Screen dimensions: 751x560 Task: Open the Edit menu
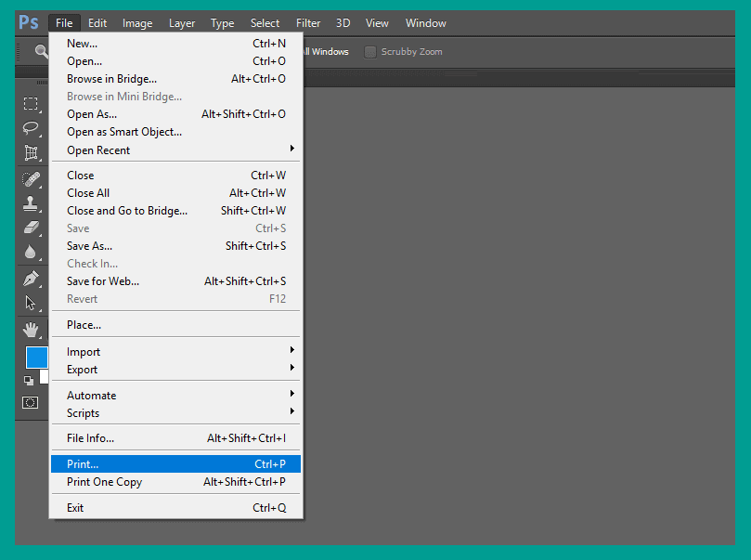click(97, 23)
